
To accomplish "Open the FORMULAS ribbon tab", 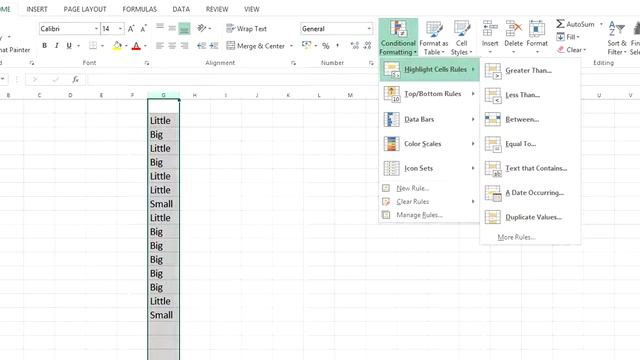I will pyautogui.click(x=140, y=9).
